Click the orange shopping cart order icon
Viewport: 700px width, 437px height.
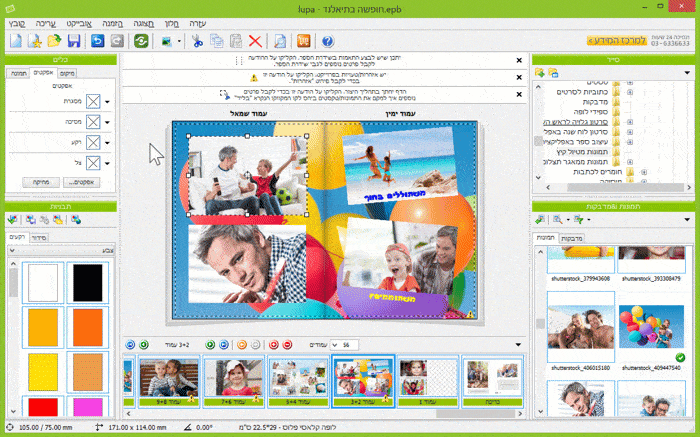click(x=303, y=41)
